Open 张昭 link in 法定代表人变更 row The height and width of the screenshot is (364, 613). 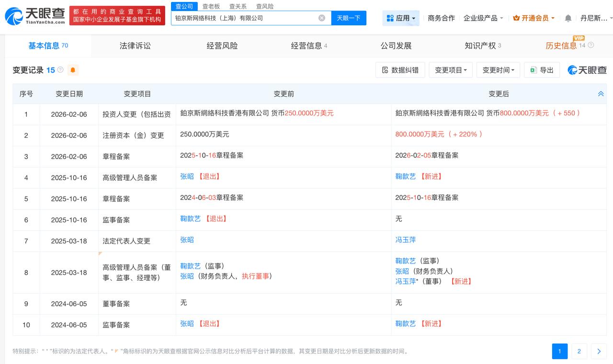[187, 240]
